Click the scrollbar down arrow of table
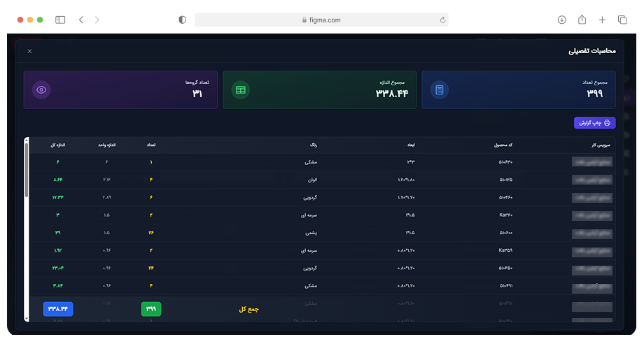 click(x=27, y=319)
